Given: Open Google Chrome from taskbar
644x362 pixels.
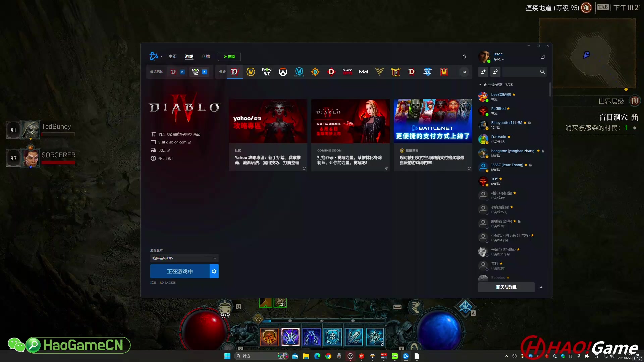Looking at the screenshot, I should click(328, 356).
